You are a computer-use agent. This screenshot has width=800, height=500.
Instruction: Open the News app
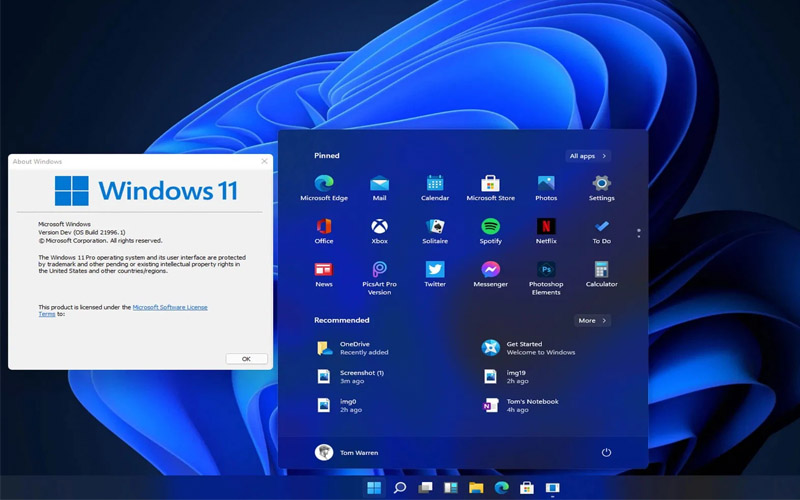click(323, 274)
